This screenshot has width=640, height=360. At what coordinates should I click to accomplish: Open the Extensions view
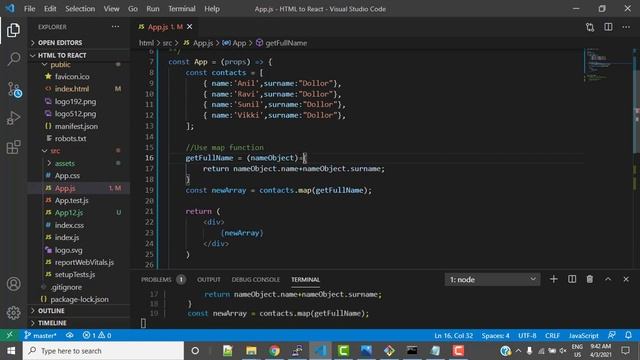tap(13, 147)
